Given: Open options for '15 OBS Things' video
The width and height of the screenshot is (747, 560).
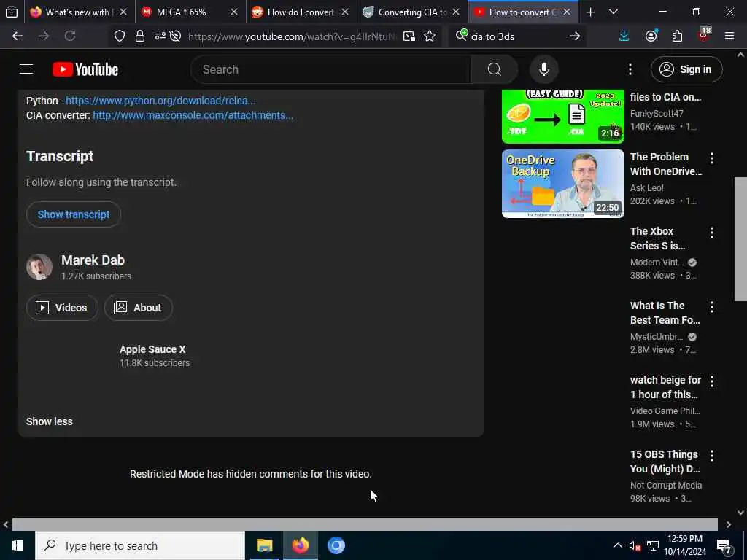Looking at the screenshot, I should pos(712,455).
